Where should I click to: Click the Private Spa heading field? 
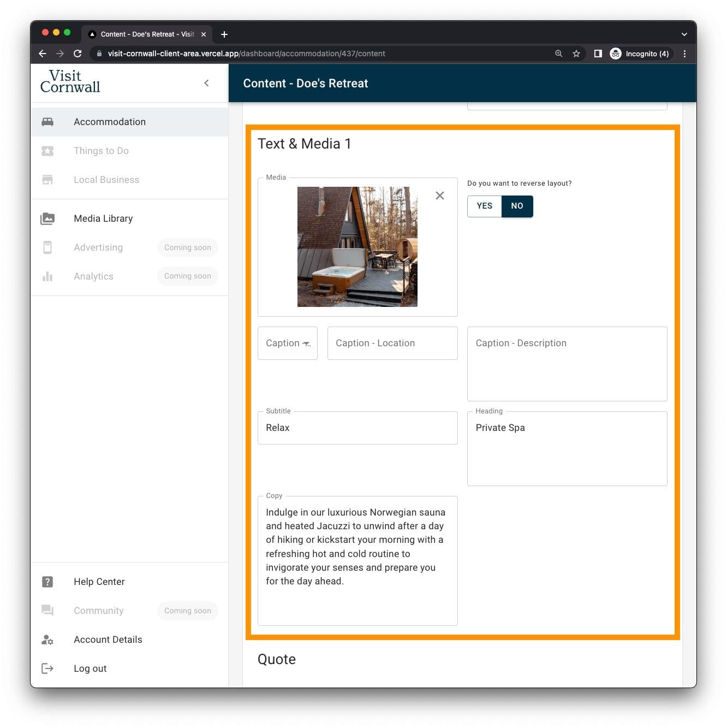(567, 448)
